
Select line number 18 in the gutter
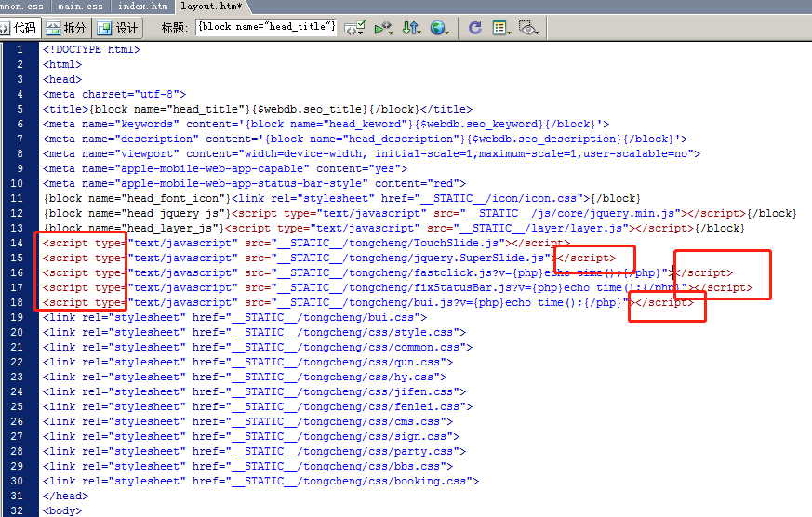(x=19, y=302)
